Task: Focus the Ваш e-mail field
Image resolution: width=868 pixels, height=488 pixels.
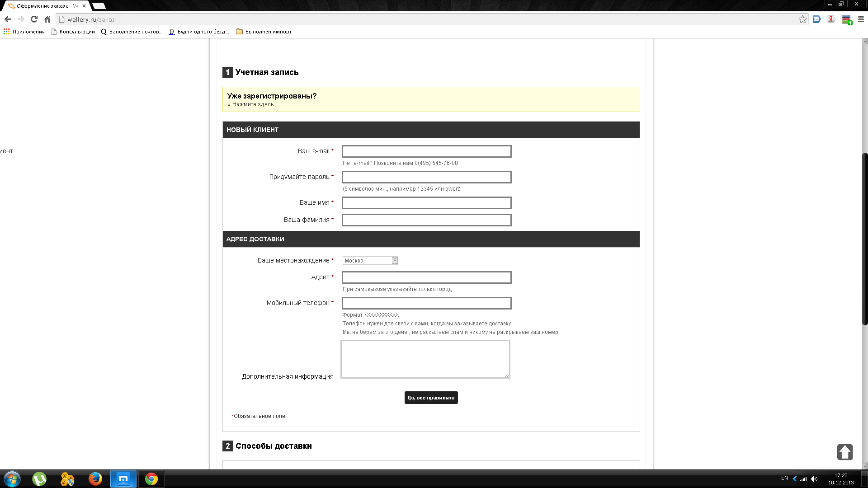Action: 426,151
